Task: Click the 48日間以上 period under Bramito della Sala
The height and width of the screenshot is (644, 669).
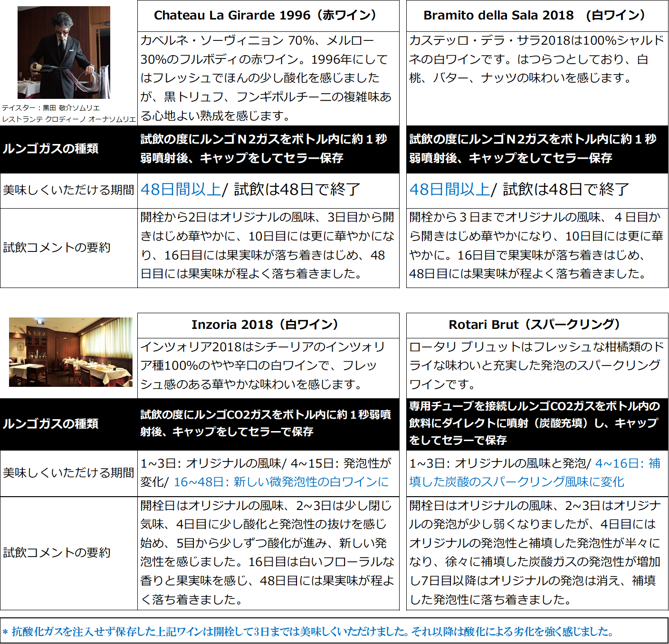Action: coord(449,190)
